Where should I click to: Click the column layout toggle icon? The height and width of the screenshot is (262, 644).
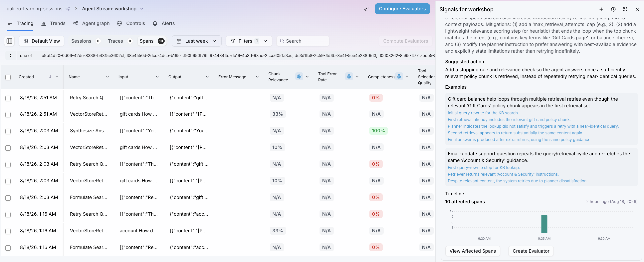(x=9, y=41)
